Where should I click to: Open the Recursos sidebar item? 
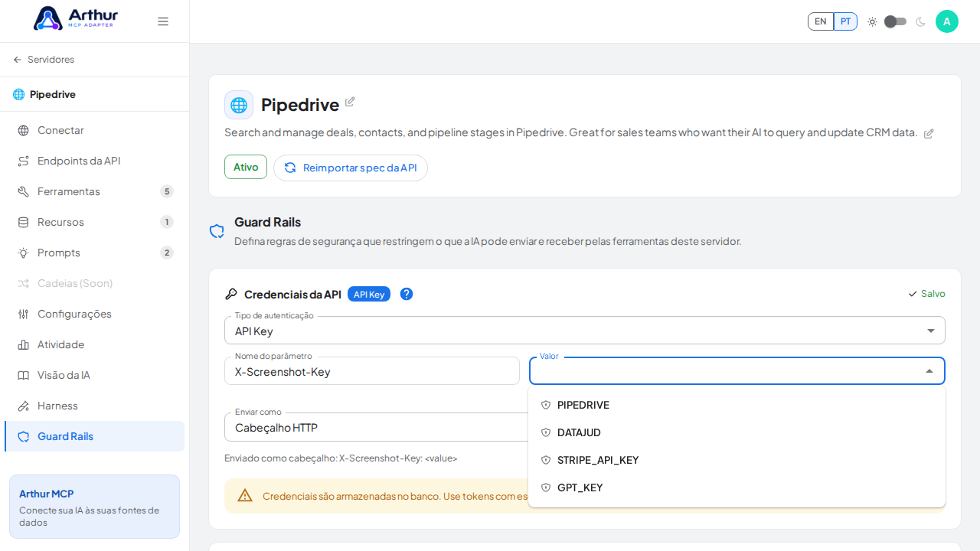tap(95, 222)
